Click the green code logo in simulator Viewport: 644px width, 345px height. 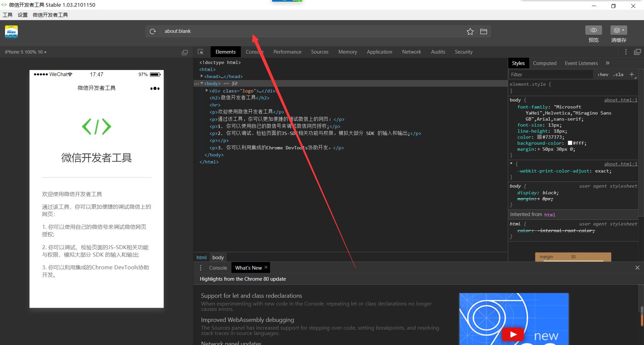[97, 127]
